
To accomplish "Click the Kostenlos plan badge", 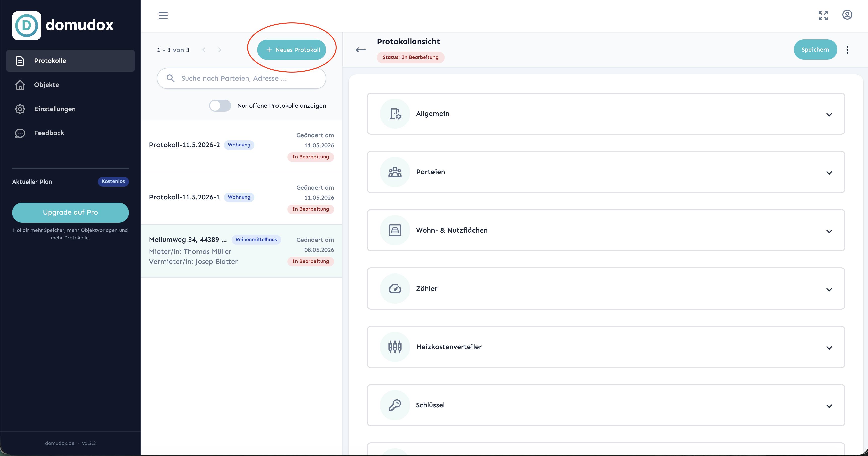I will [113, 181].
